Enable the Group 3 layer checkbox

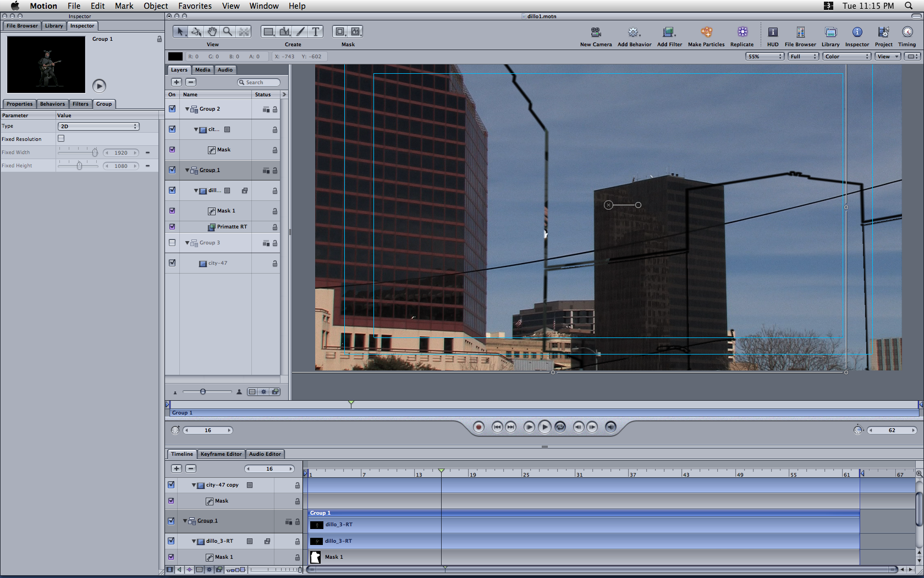point(172,243)
